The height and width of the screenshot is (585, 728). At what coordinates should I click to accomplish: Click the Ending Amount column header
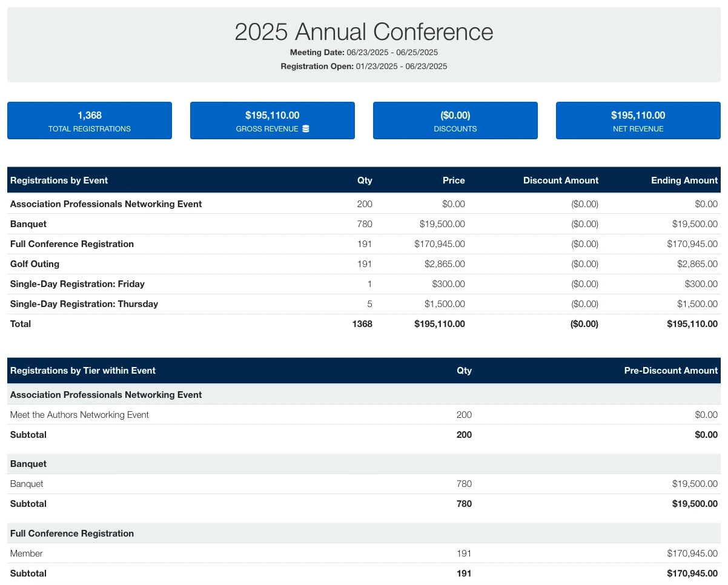pyautogui.click(x=684, y=180)
